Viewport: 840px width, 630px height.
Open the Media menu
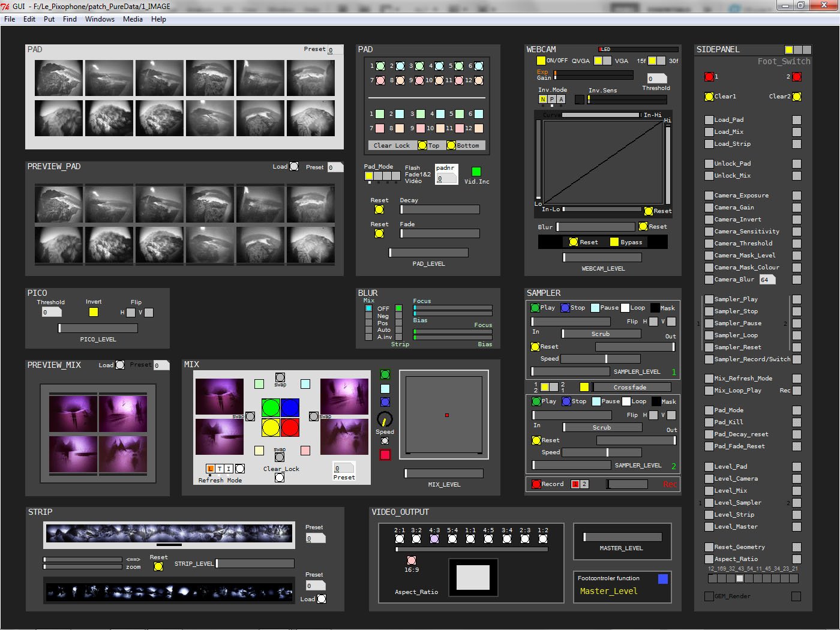(x=133, y=19)
